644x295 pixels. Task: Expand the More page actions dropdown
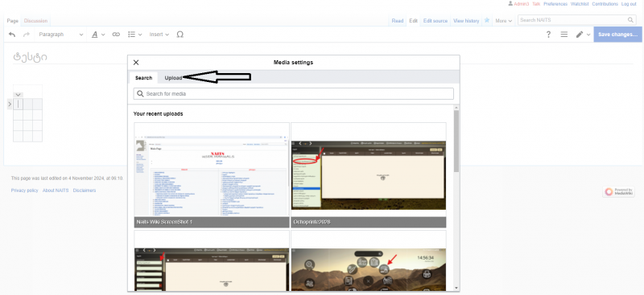[504, 21]
